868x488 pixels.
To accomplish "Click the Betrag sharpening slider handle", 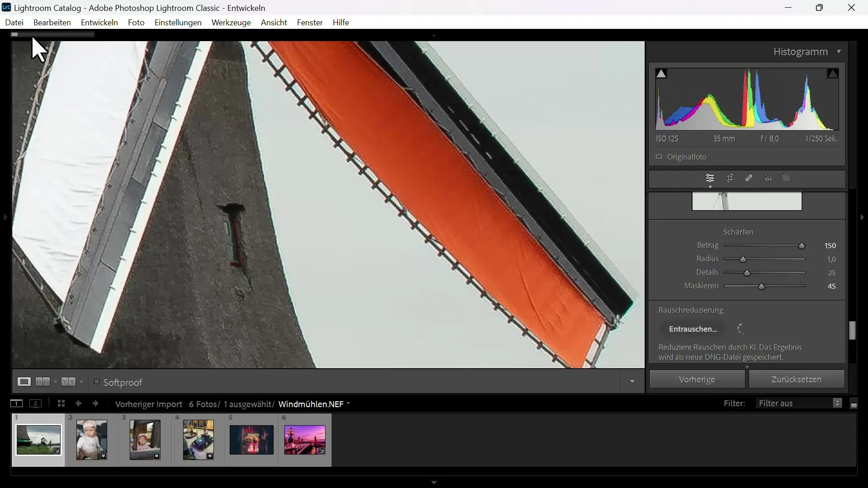I will (802, 246).
